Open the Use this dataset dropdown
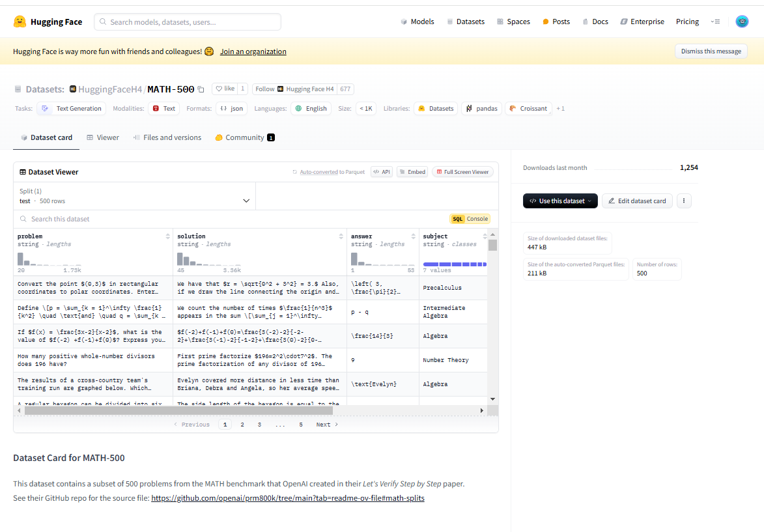 point(560,201)
